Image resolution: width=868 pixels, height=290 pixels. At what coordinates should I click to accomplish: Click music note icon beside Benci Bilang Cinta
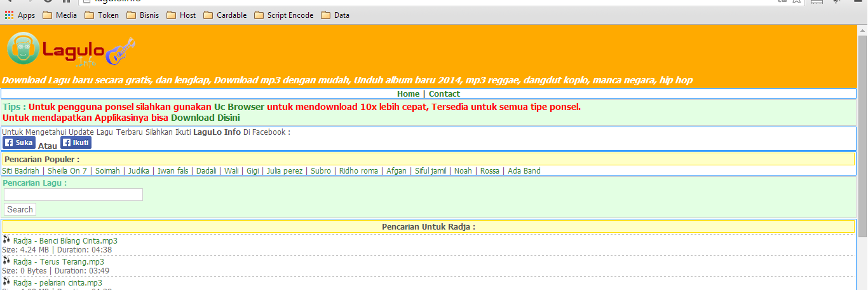(x=6, y=240)
